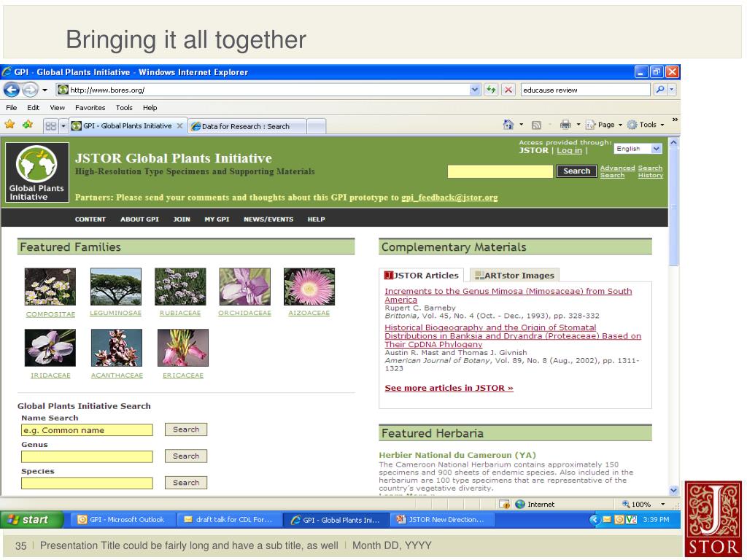Open the MY GPI navigation item

pos(217,219)
